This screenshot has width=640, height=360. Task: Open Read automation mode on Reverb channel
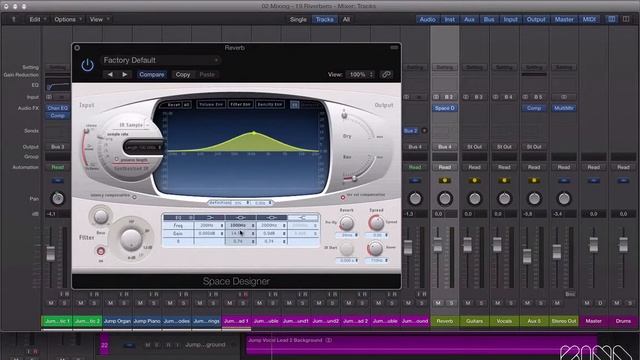444,167
